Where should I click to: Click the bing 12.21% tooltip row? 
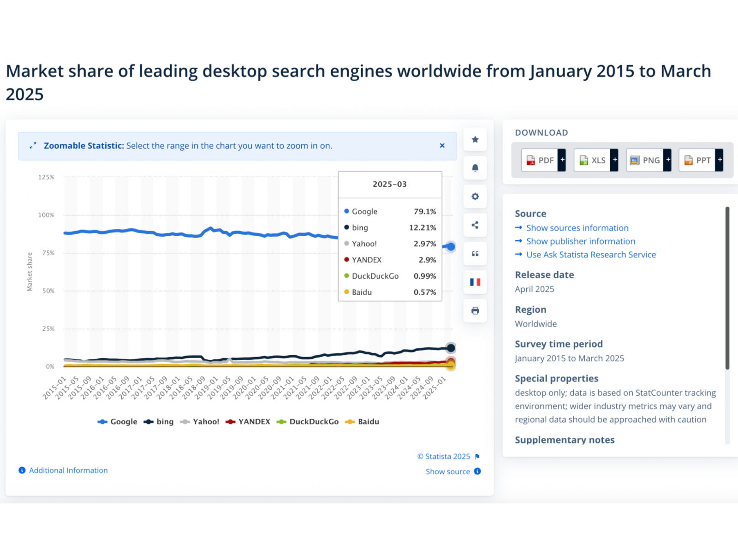pos(390,227)
